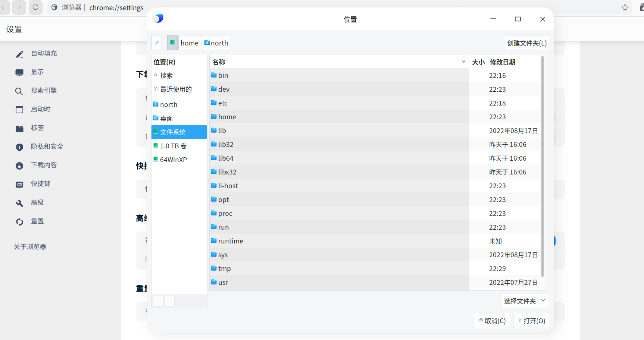Open 启动时 settings section
The width and height of the screenshot is (644, 340).
pos(41,109)
